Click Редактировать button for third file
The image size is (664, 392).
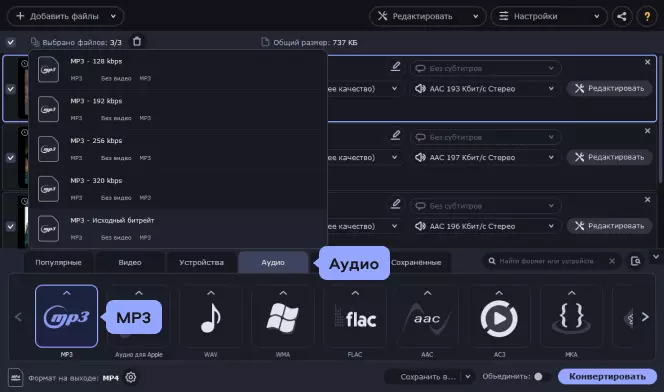pyautogui.click(x=609, y=226)
